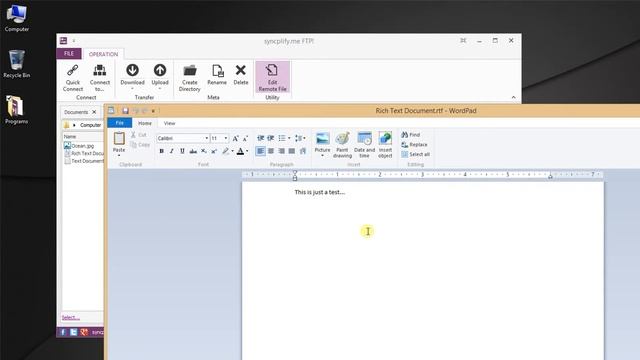Open the FILE tab in FTP window
The width and height of the screenshot is (640, 360).
(x=69, y=53)
